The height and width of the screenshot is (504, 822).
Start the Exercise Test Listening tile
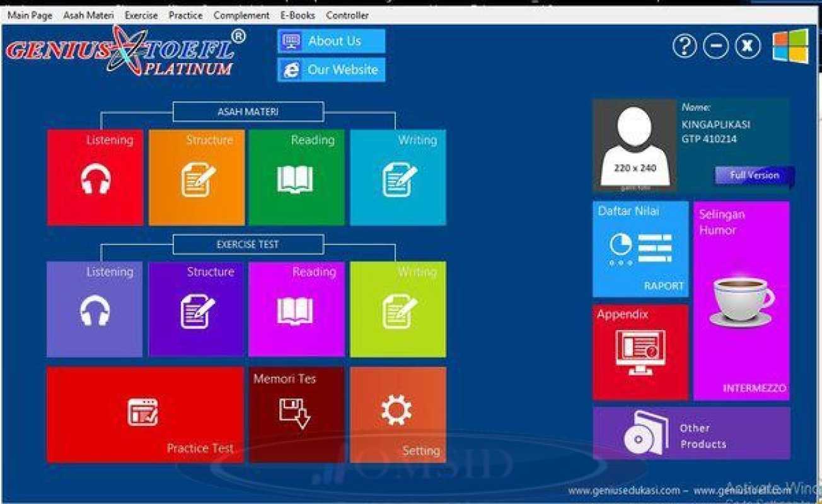point(95,309)
